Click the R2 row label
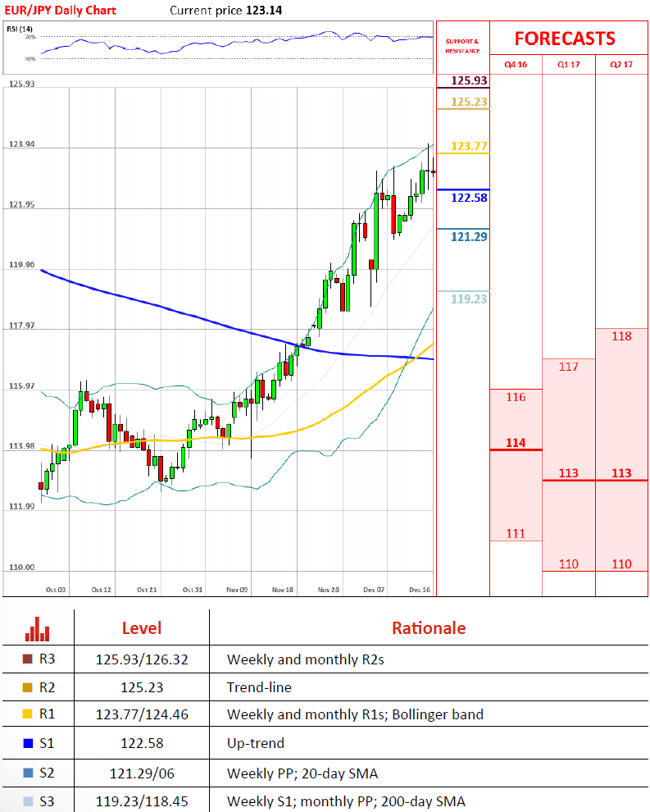Image resolution: width=650 pixels, height=812 pixels. 47,687
